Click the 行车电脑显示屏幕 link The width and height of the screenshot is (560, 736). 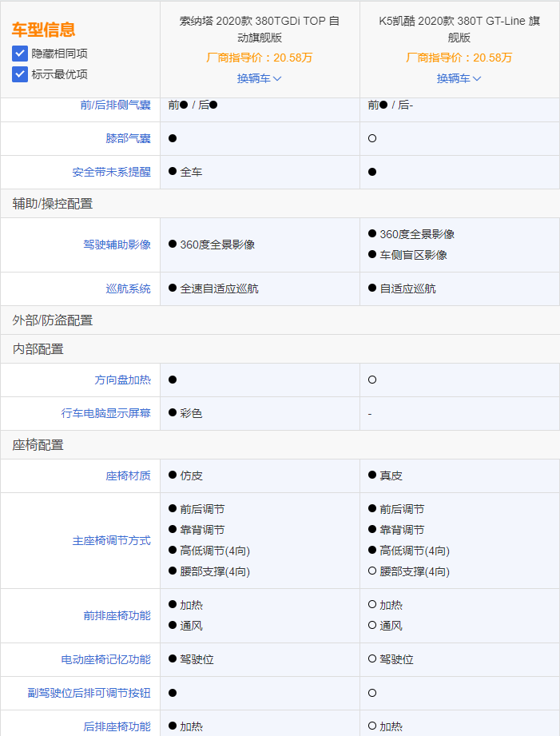pos(105,413)
